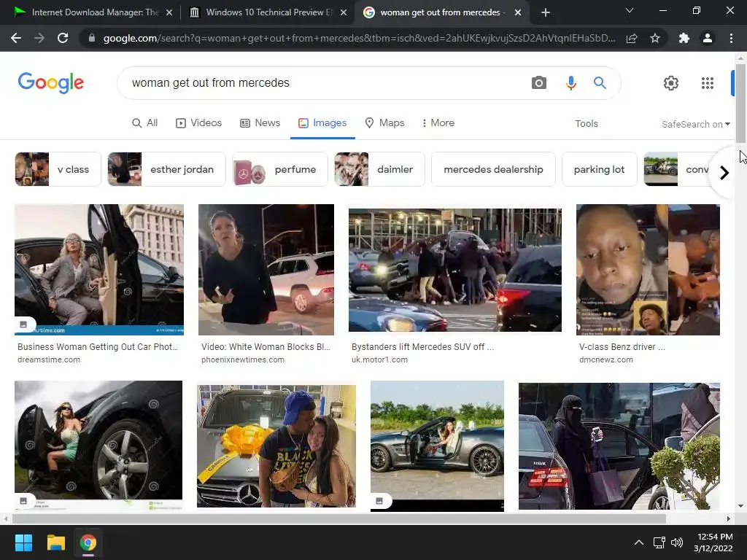Viewport: 747px width, 560px height.
Task: Open Chrome three-dot menu
Action: pos(731,38)
